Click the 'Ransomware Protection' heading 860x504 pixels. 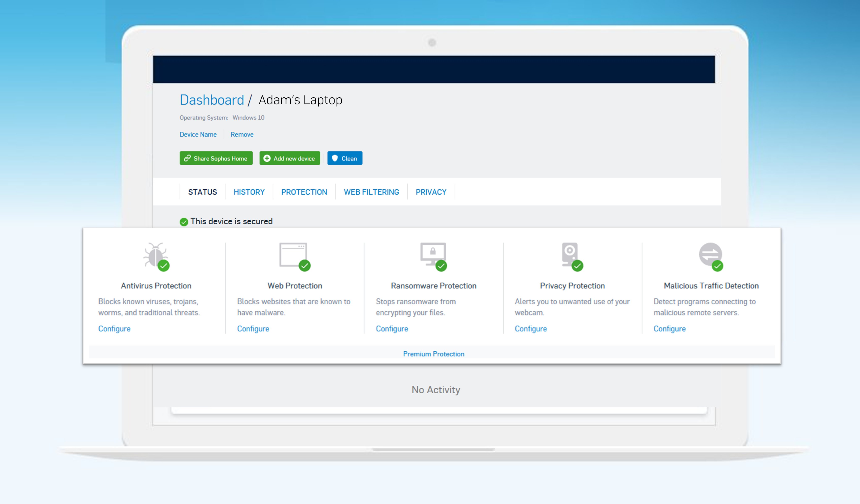tap(433, 286)
